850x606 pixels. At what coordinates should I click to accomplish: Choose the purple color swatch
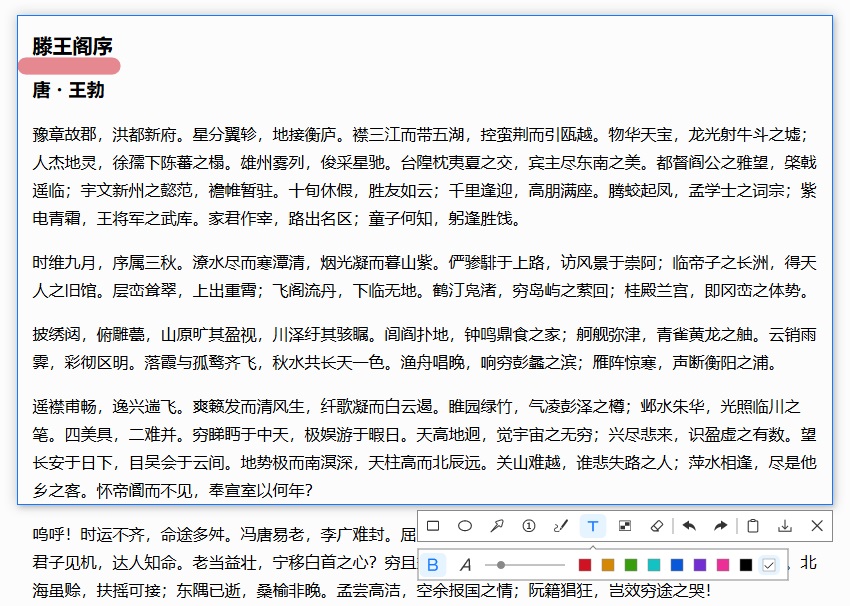coord(700,565)
